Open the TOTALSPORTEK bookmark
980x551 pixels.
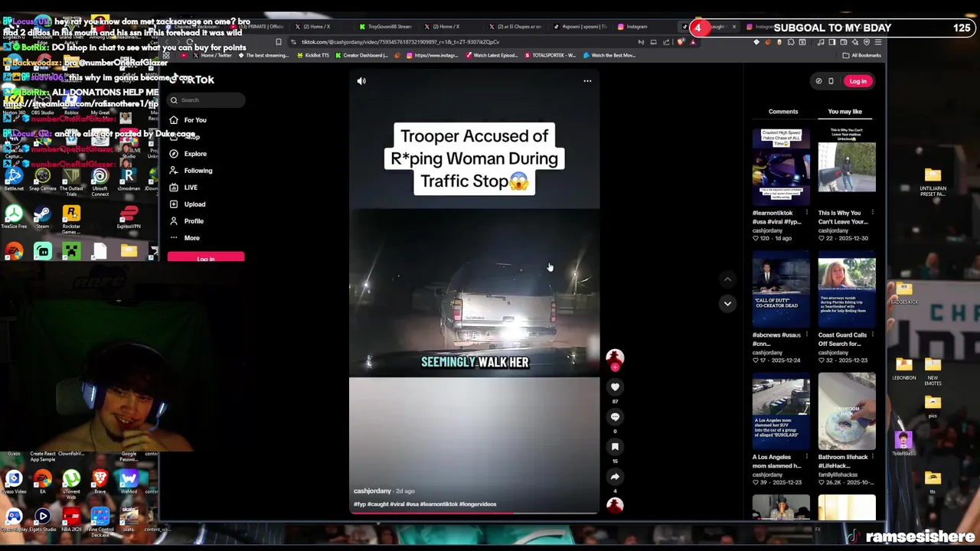point(550,55)
